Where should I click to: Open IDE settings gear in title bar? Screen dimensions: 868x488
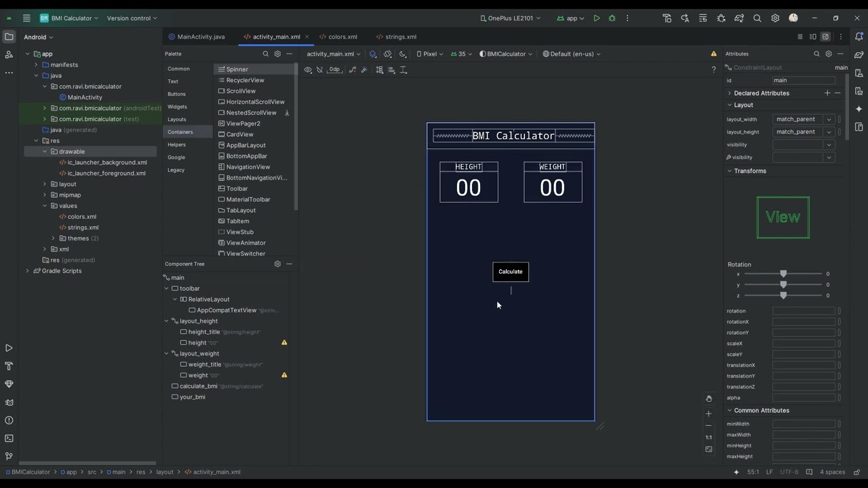tap(775, 18)
